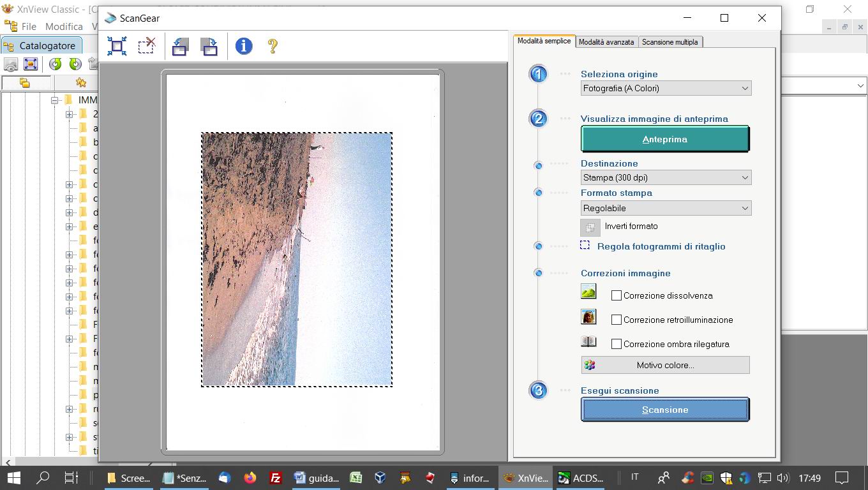The width and height of the screenshot is (868, 490).
Task: Open Thunderbird from the taskbar
Action: coord(224,477)
